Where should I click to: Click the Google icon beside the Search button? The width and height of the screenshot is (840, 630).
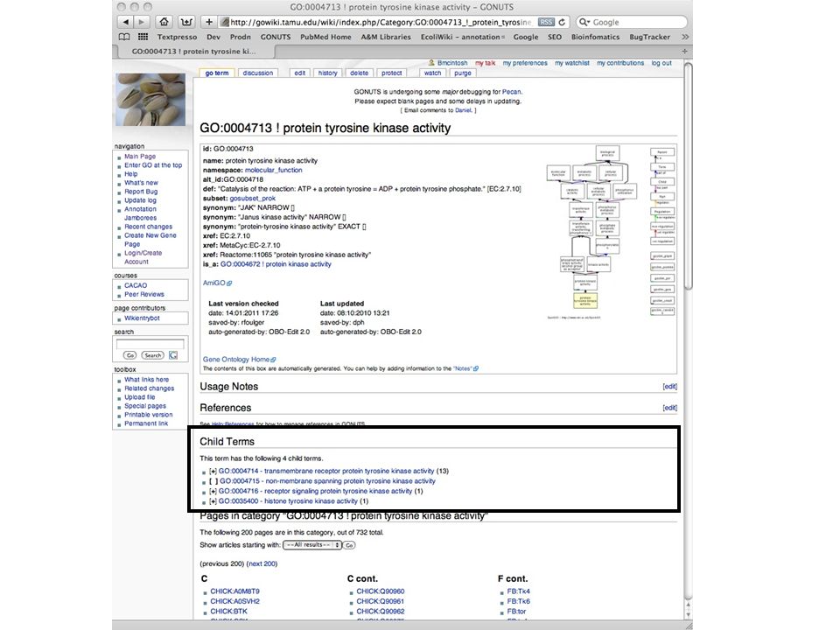(173, 355)
